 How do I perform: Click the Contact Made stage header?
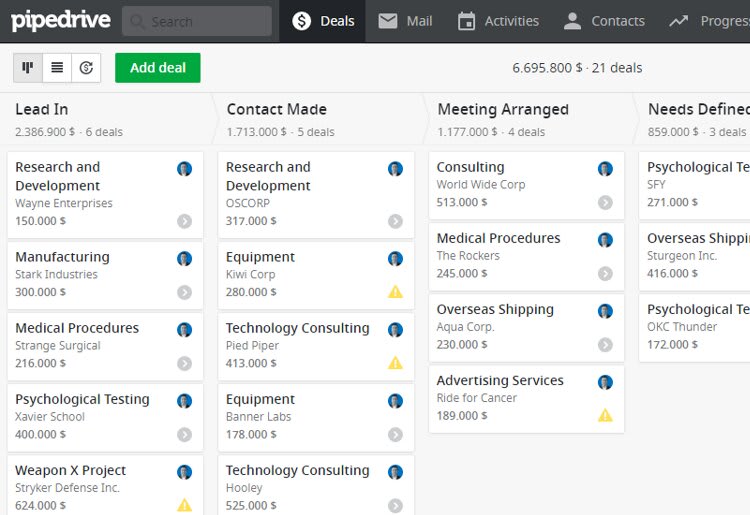(x=318, y=119)
